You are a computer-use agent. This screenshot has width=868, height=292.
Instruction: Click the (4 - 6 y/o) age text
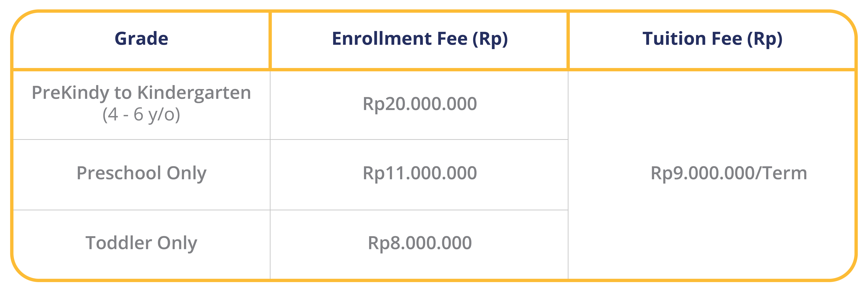click(x=141, y=114)
